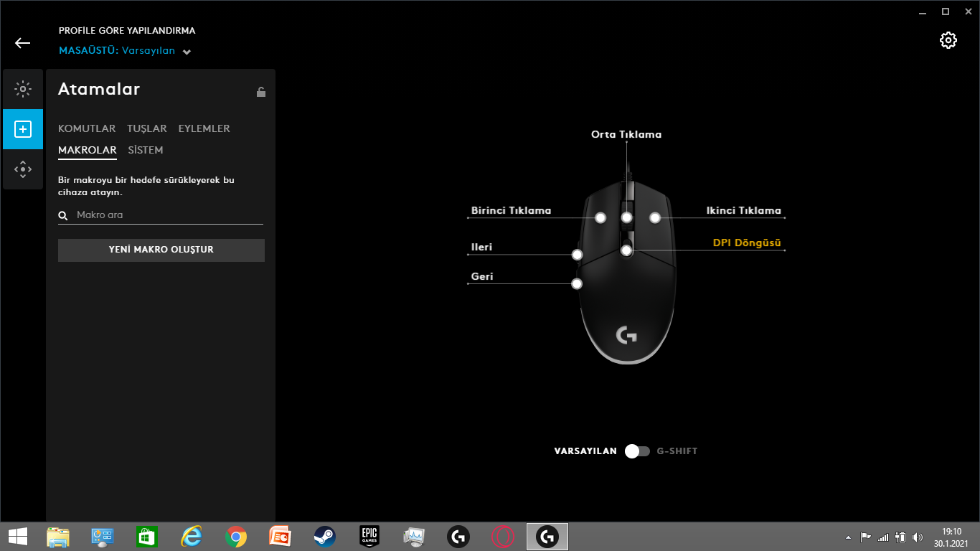Click the Birinci Tıklama label

pyautogui.click(x=512, y=210)
